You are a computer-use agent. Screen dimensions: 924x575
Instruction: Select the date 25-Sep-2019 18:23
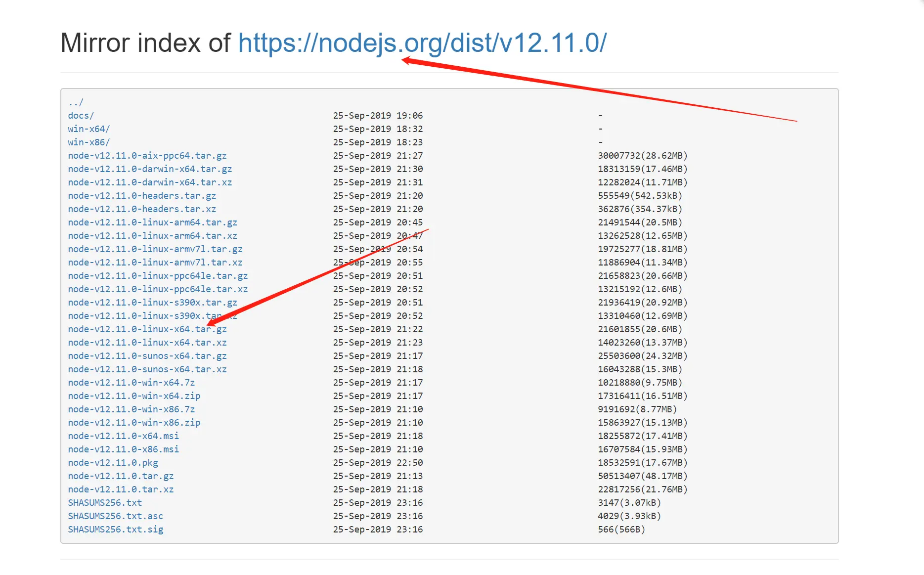[x=378, y=142]
